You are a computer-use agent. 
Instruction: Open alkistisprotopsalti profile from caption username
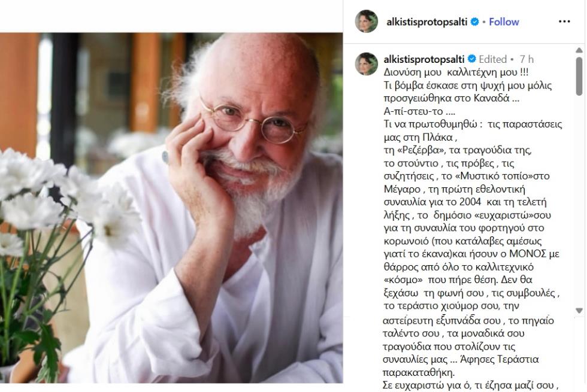click(x=424, y=59)
